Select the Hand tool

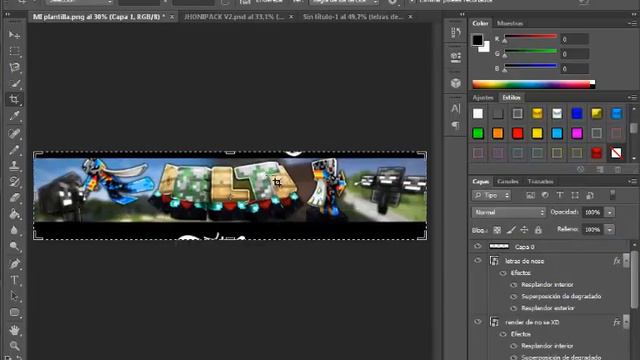(14, 330)
